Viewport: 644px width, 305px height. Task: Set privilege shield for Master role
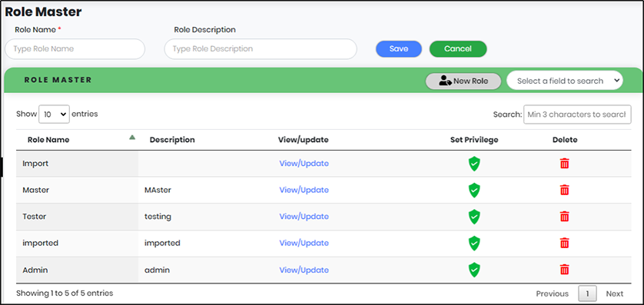coord(474,190)
